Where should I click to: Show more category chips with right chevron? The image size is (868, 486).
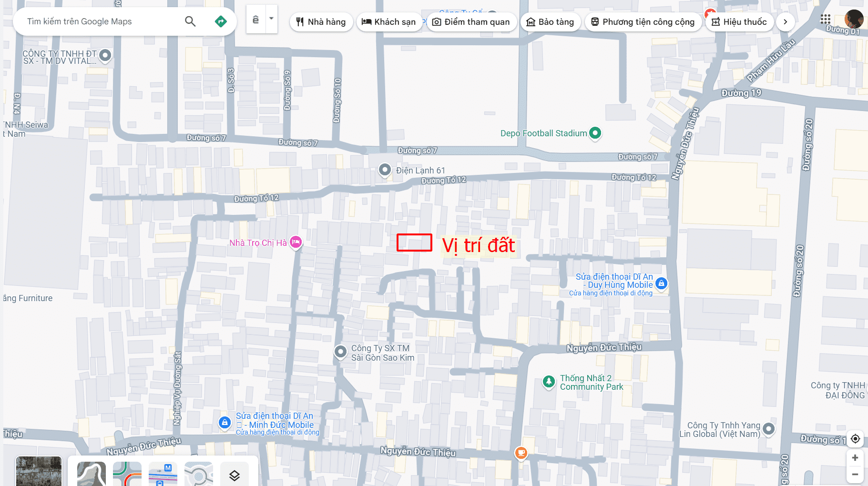[x=785, y=22]
